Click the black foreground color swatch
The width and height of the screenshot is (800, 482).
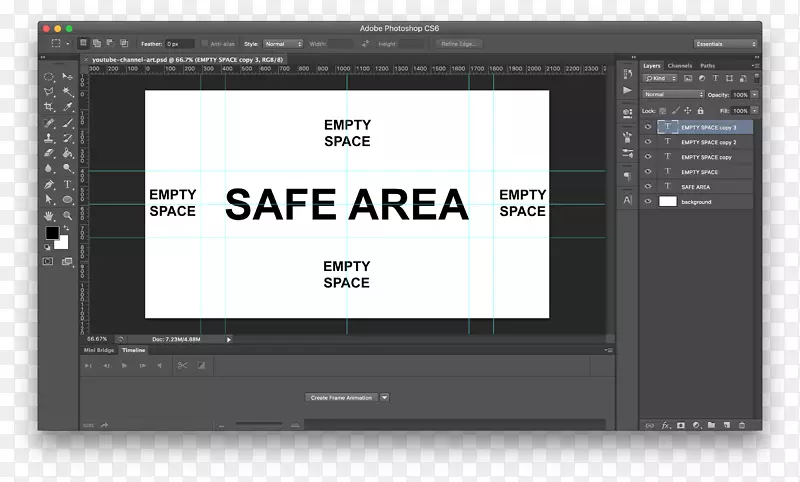pos(52,234)
